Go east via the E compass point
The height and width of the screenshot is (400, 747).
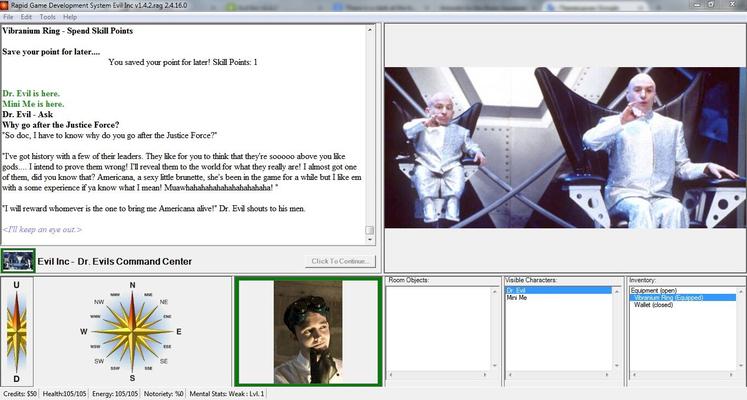tap(179, 331)
